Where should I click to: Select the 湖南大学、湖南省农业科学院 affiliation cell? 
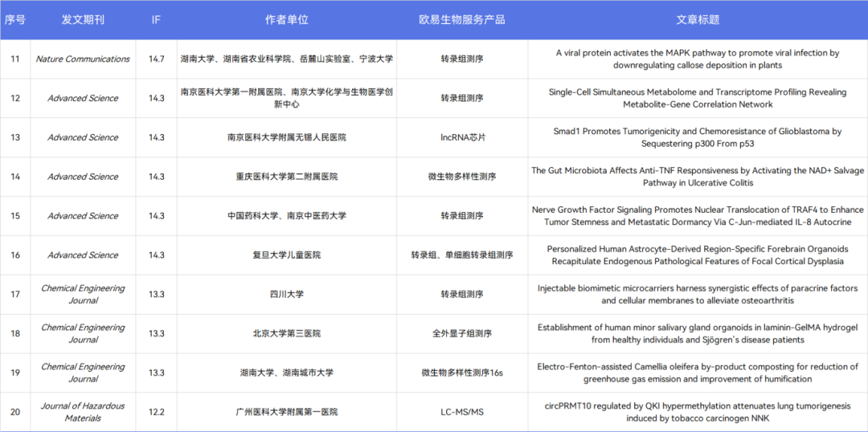tap(287, 59)
